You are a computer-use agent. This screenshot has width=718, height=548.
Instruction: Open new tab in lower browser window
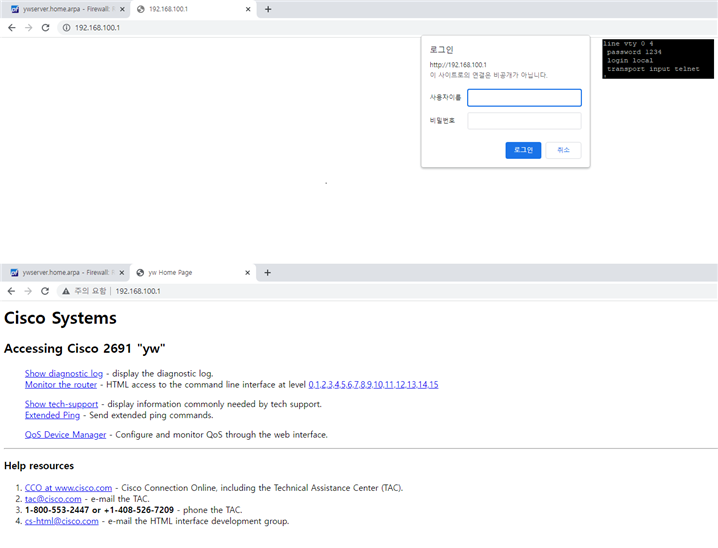[267, 273]
